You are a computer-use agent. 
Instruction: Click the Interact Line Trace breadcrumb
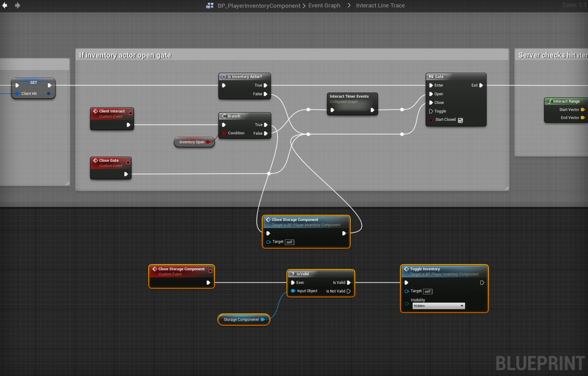[380, 5]
